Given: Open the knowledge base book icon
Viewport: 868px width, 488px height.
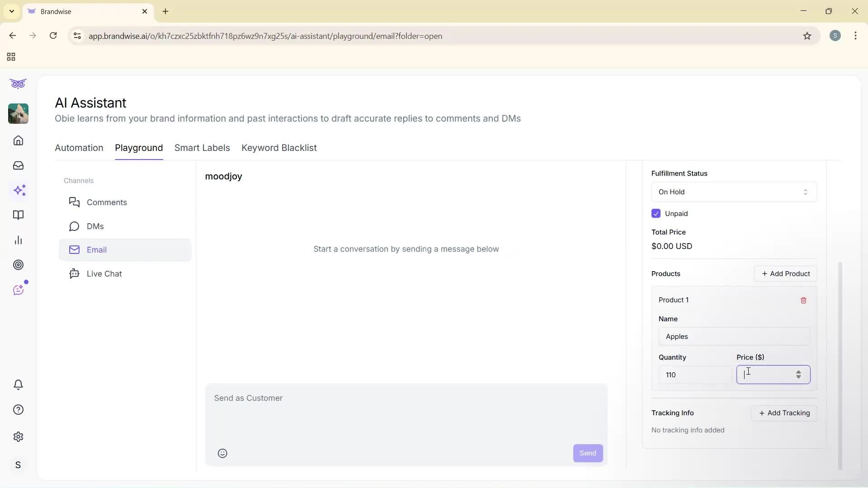Looking at the screenshot, I should (18, 215).
